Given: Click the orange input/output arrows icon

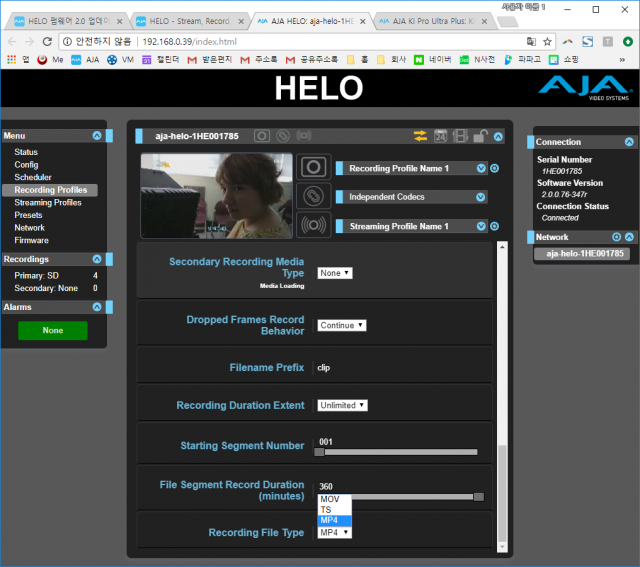Looking at the screenshot, I should [420, 136].
